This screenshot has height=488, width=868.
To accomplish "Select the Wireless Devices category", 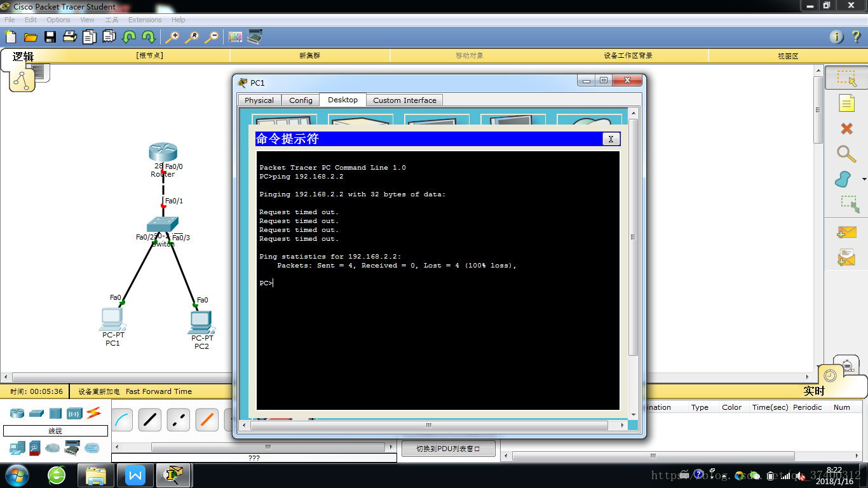I will coord(74,413).
